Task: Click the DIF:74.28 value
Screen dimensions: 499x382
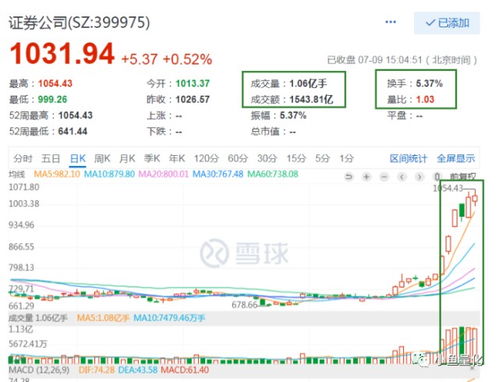Action: click(x=97, y=370)
